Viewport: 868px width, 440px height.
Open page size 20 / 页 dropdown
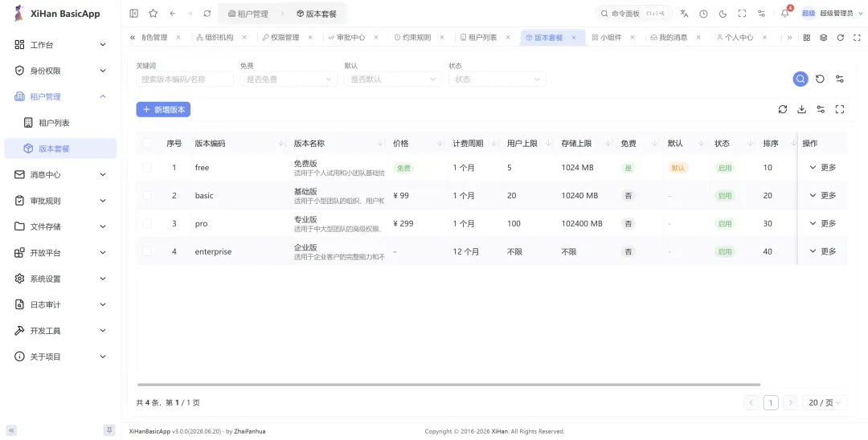tap(825, 402)
